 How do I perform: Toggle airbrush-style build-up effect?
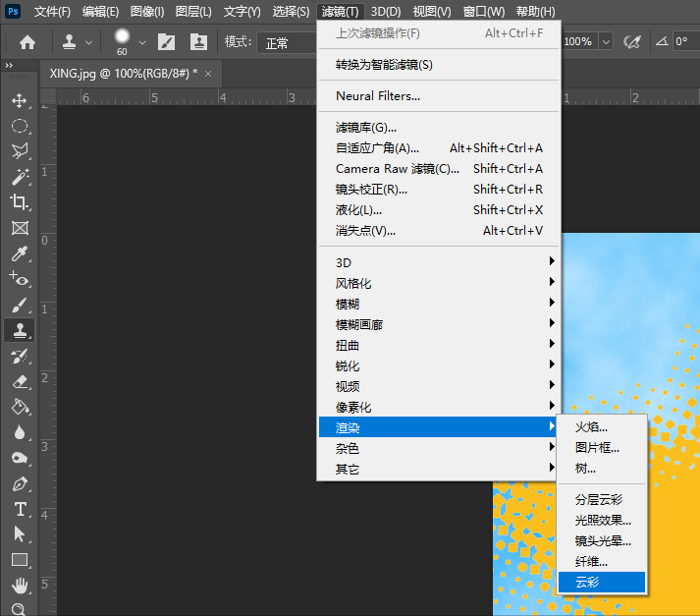point(633,42)
